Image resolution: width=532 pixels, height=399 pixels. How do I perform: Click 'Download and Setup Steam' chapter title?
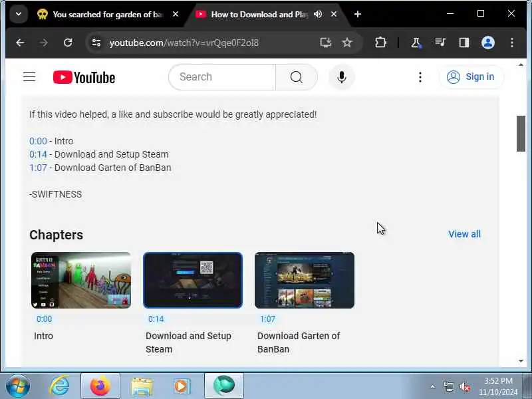coord(188,342)
